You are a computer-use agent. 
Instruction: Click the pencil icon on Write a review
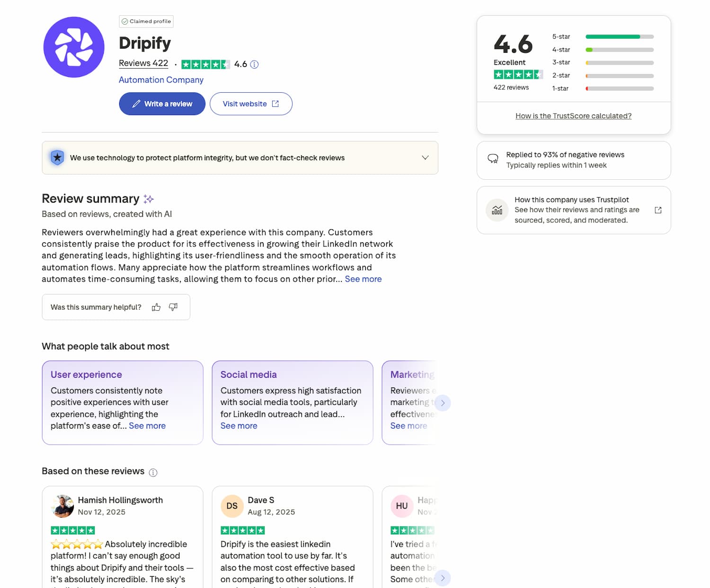point(137,104)
